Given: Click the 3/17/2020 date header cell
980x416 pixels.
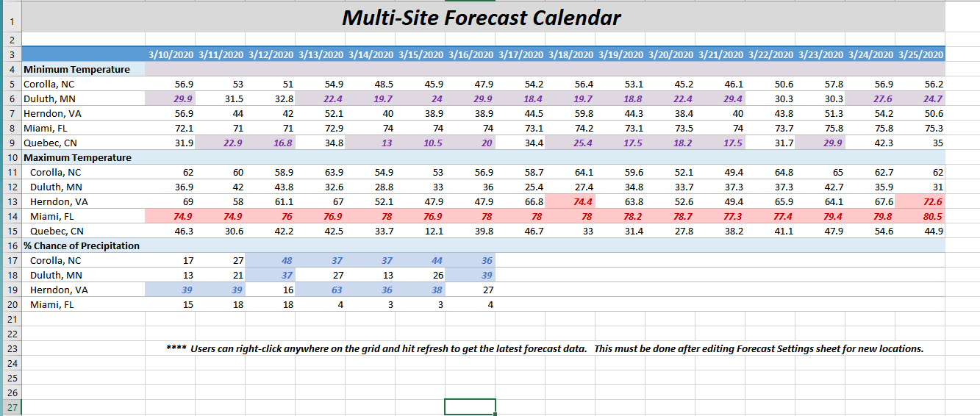Looking at the screenshot, I should pyautogui.click(x=521, y=54).
